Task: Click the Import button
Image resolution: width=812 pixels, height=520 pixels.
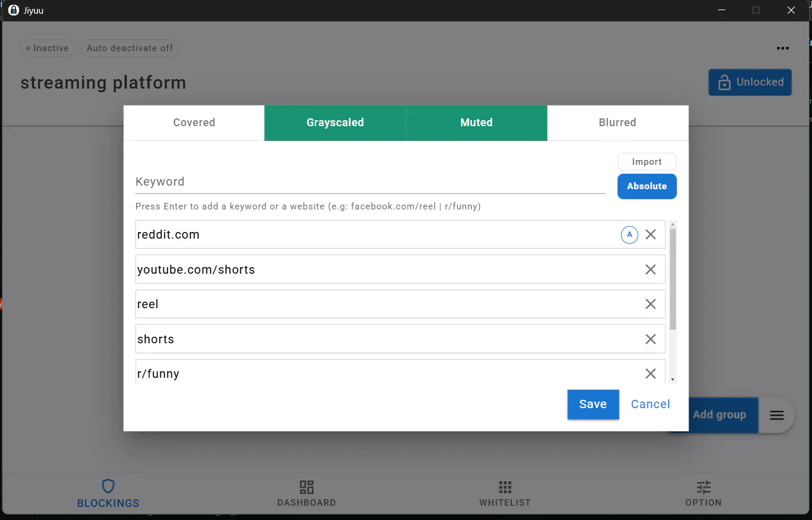Action: coord(647,162)
